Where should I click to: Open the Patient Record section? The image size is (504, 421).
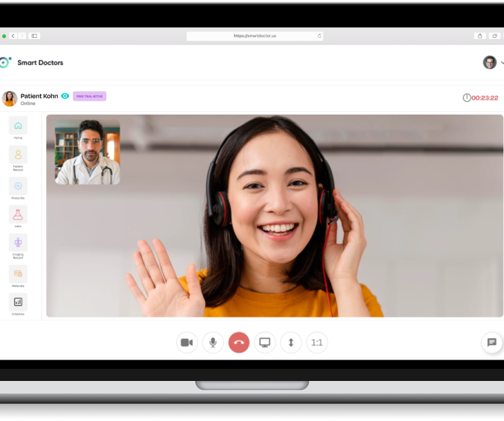click(18, 155)
